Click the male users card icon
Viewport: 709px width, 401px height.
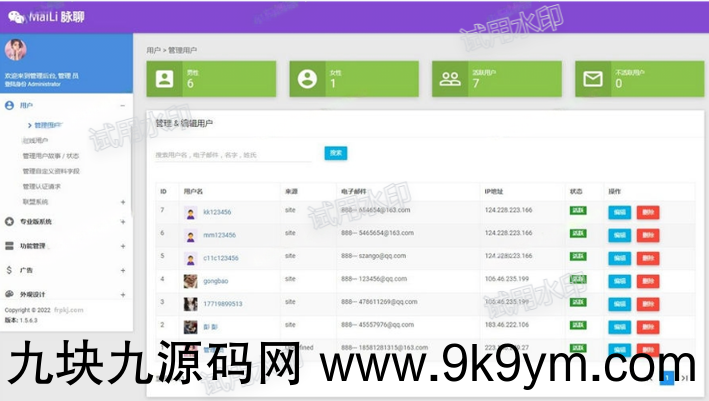point(164,79)
